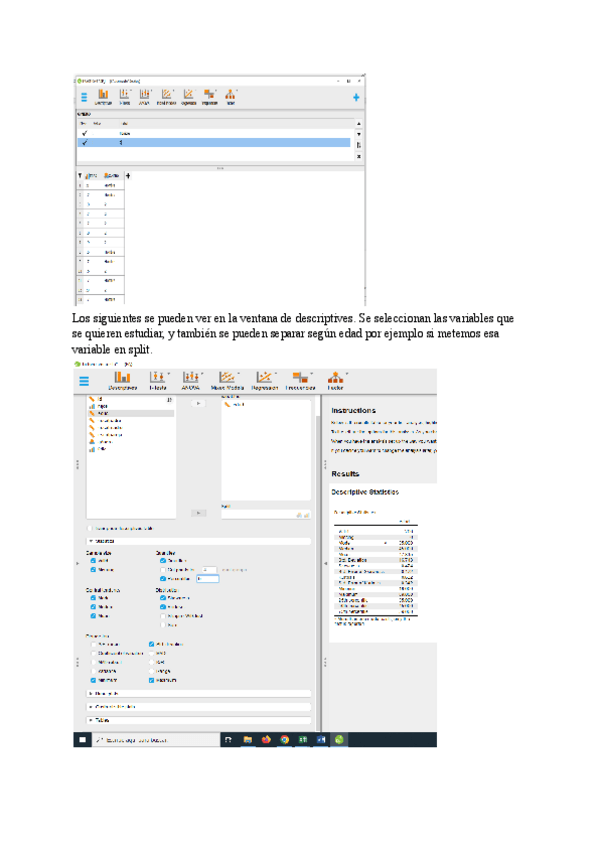The height and width of the screenshot is (848, 600).
Task: Click the Percentiles input field
Action: point(208,579)
